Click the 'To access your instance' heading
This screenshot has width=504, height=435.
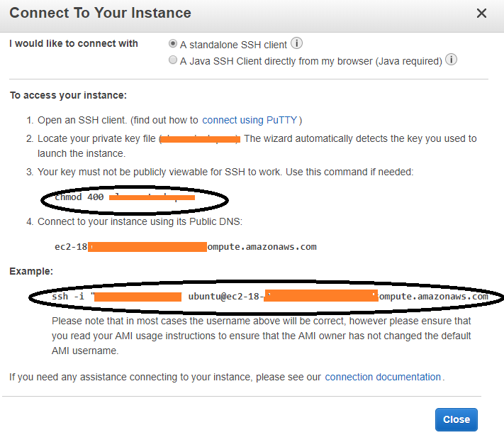(x=68, y=95)
